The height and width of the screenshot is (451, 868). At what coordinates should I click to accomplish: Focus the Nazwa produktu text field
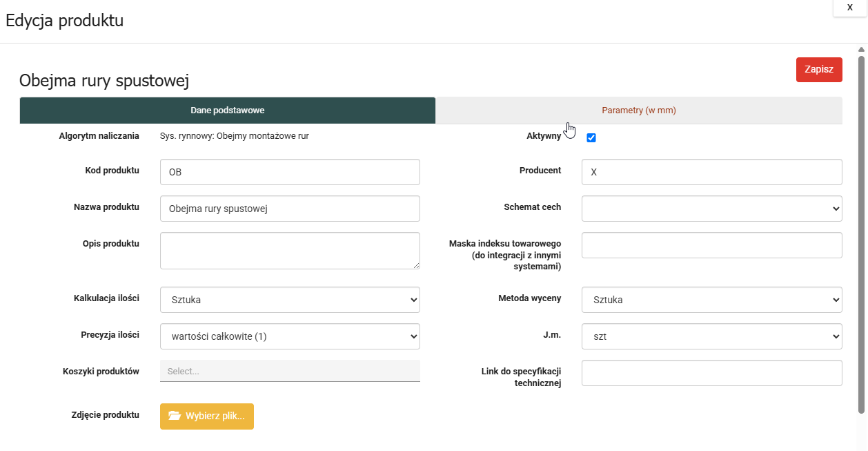coord(290,209)
